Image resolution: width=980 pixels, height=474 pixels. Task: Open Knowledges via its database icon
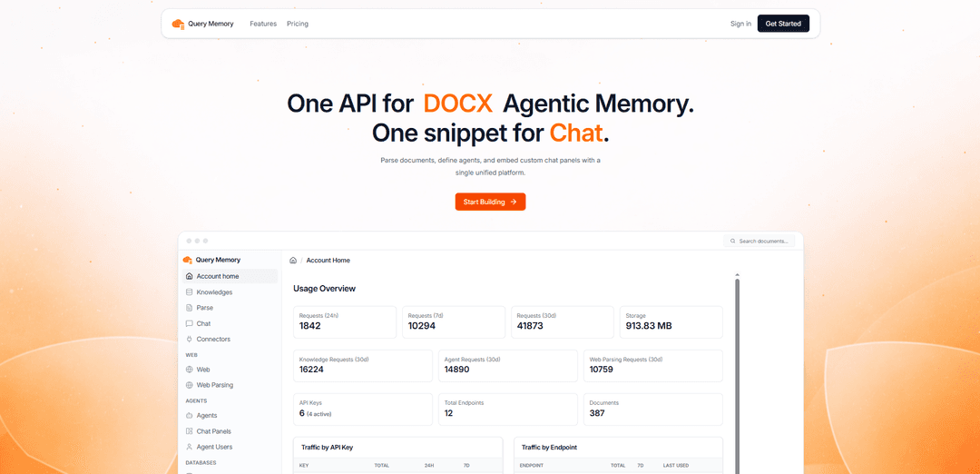(x=190, y=292)
